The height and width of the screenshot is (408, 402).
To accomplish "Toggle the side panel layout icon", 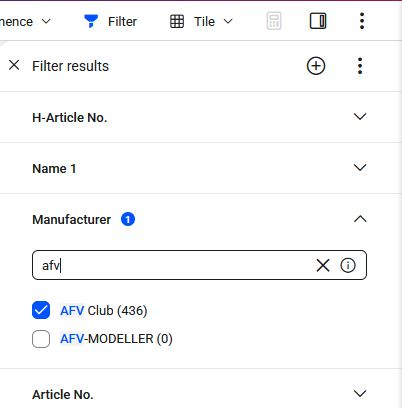I will click(x=318, y=21).
